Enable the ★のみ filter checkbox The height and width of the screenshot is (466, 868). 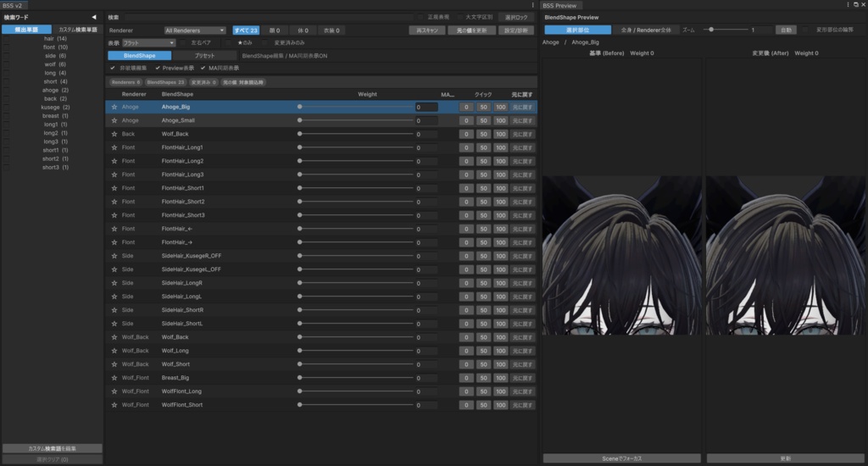coord(229,42)
